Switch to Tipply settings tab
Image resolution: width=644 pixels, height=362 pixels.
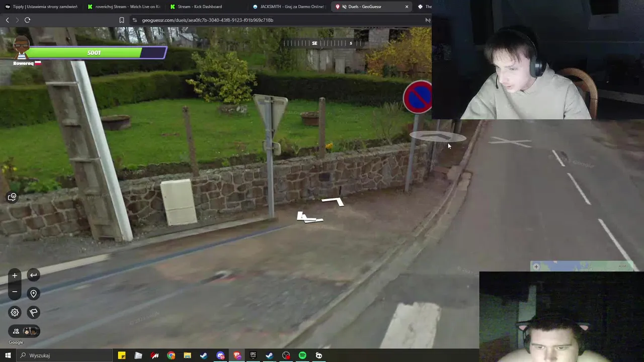(41, 7)
